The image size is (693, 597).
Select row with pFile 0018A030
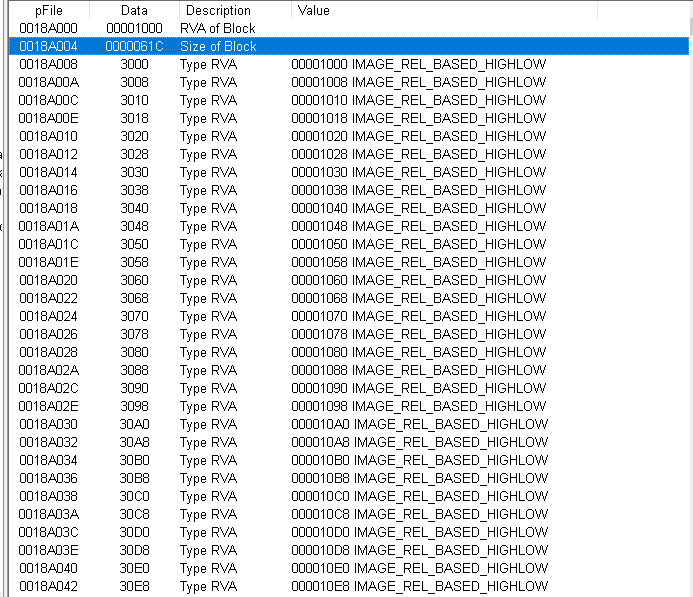(349, 425)
